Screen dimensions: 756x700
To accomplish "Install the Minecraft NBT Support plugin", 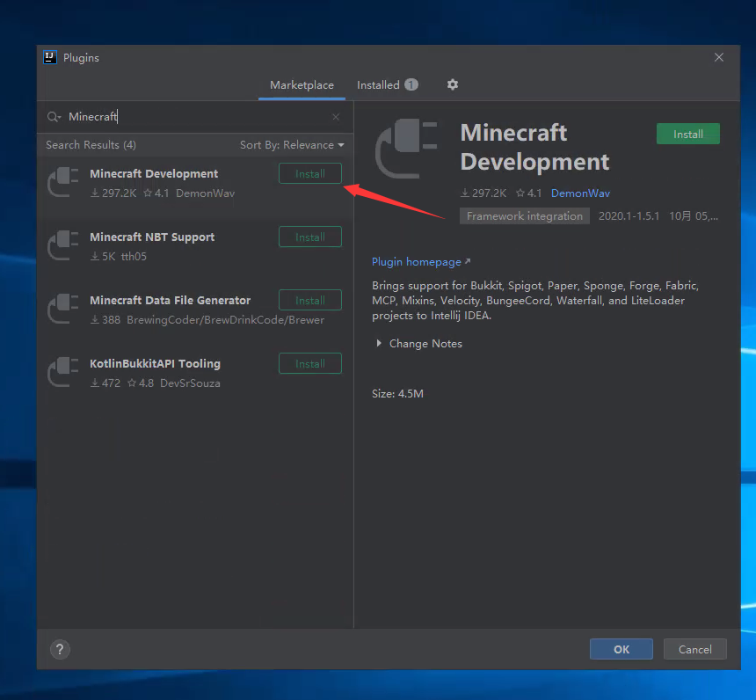I will 309,237.
